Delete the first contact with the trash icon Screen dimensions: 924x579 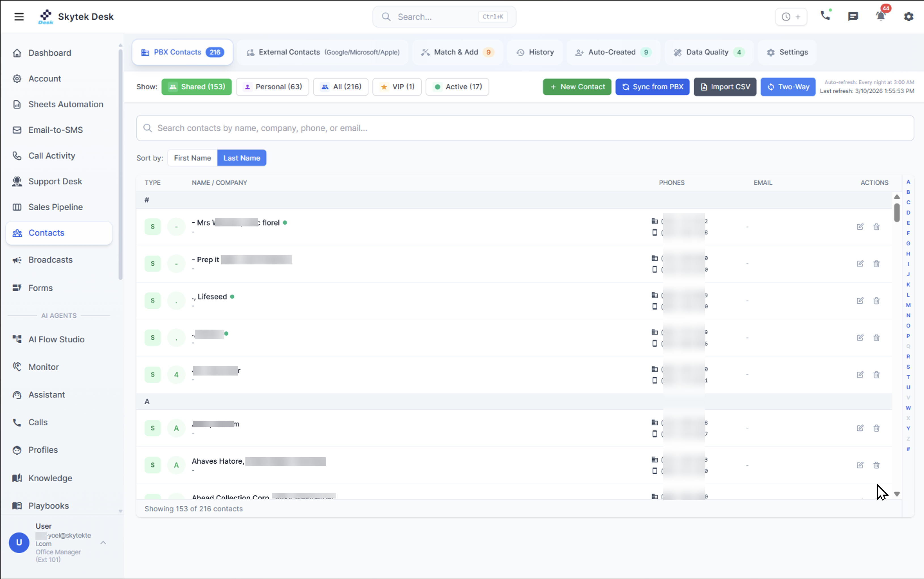[x=876, y=227]
